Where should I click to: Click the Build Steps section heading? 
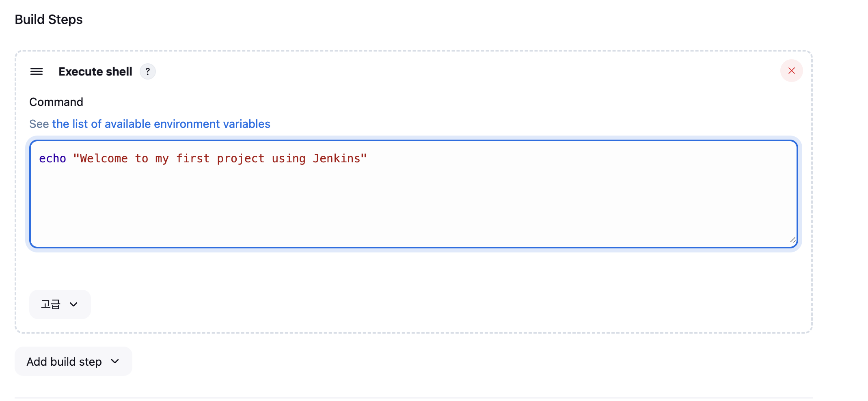point(49,19)
